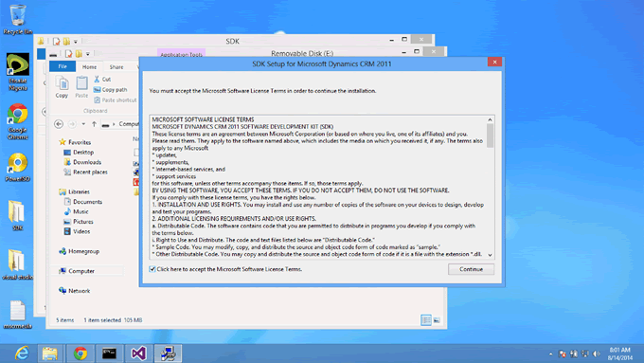Open the Application Tools contextual tab
This screenshot has height=363, width=644.
[181, 54]
